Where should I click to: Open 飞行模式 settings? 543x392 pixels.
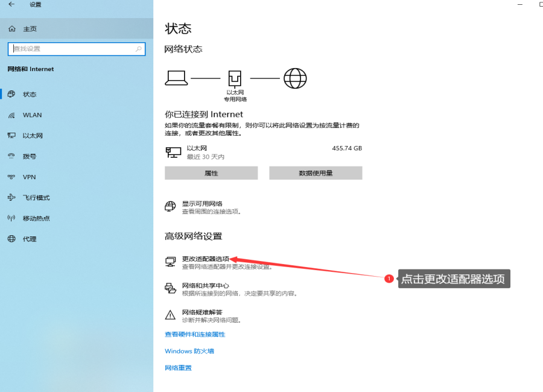[77, 197]
